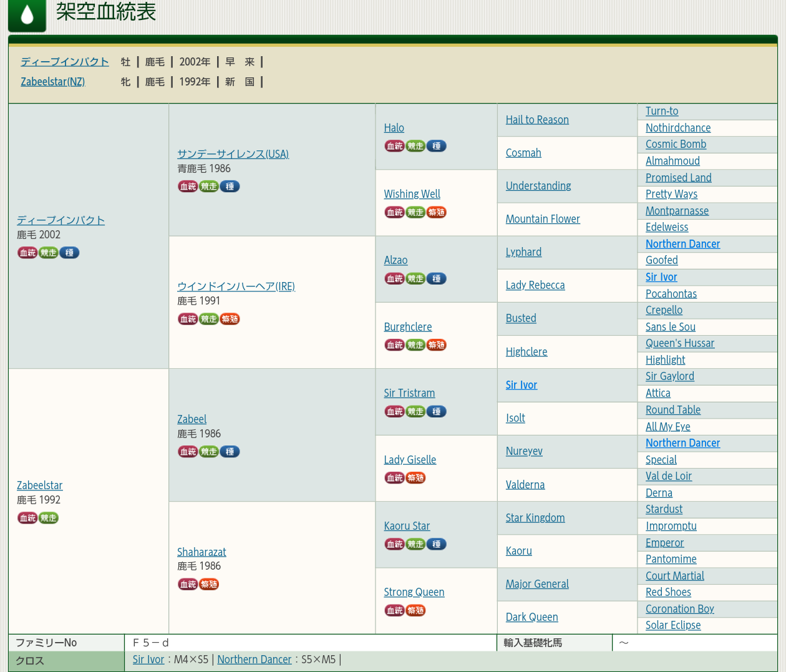Open the Zabeelstar(NZ) link in the header
Image resolution: width=786 pixels, height=672 pixels.
click(52, 82)
